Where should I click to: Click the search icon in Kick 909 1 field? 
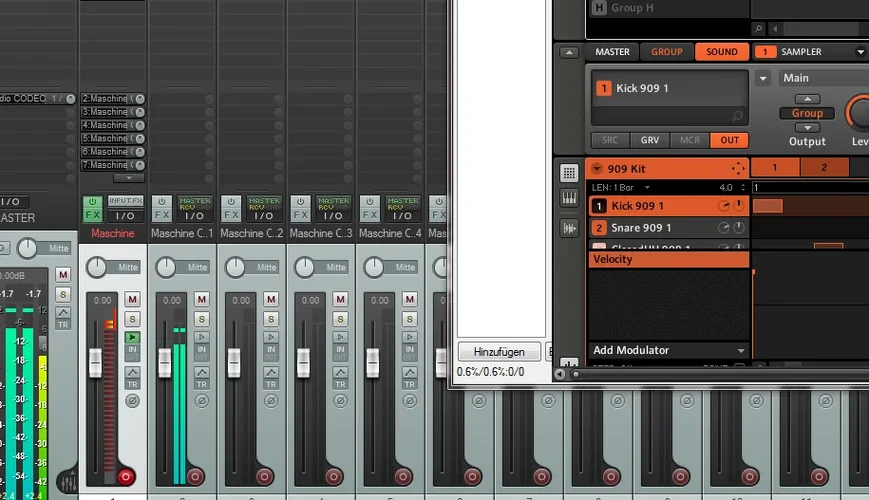[737, 116]
